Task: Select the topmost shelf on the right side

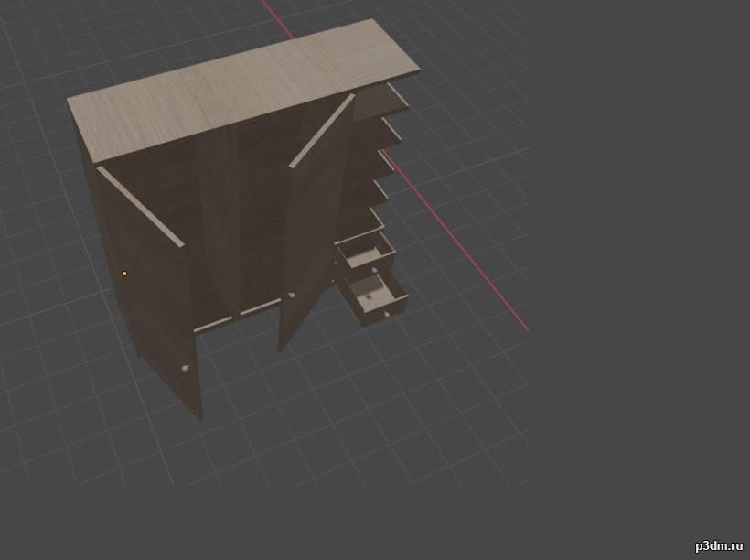Action: [x=397, y=97]
